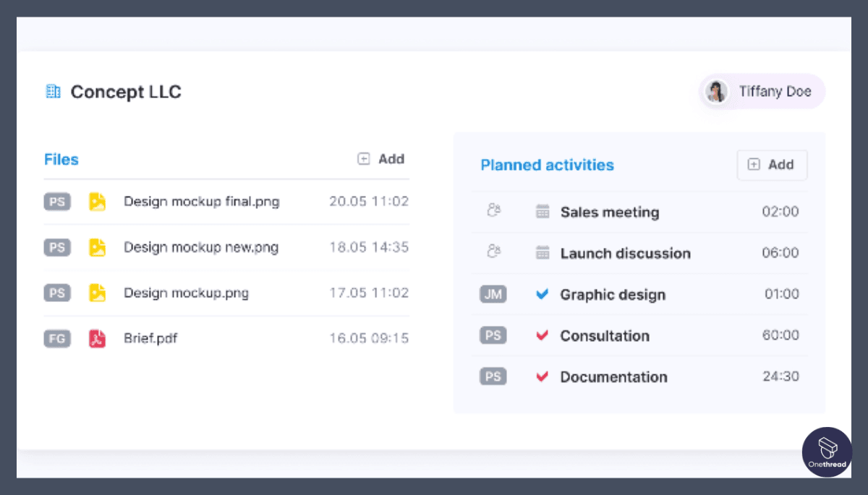Toggle the red checkmark for Consultation
Viewport: 868px width, 495px height.
click(x=542, y=335)
